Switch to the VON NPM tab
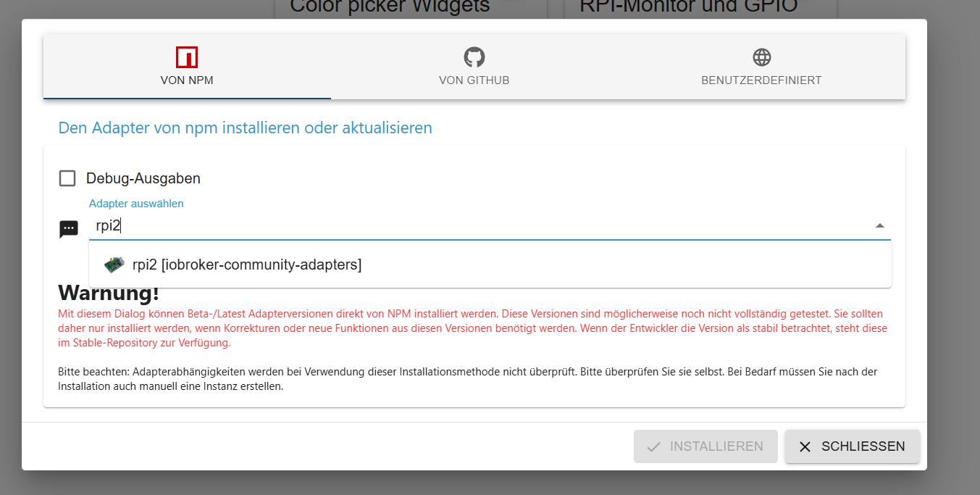The image size is (980, 495). 187,67
